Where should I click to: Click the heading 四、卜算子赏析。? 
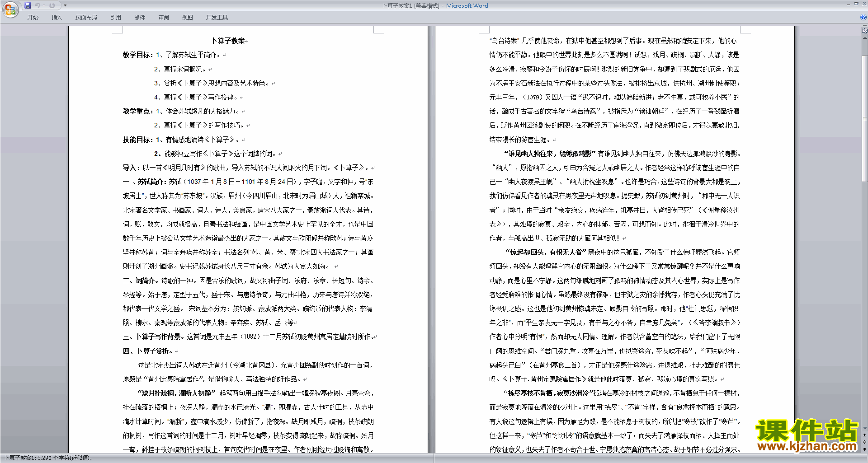pyautogui.click(x=148, y=351)
